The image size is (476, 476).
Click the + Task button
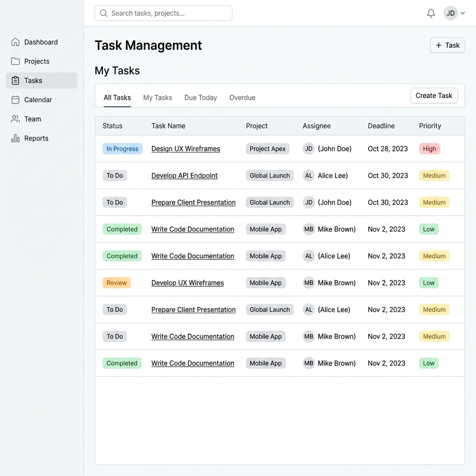click(x=447, y=45)
